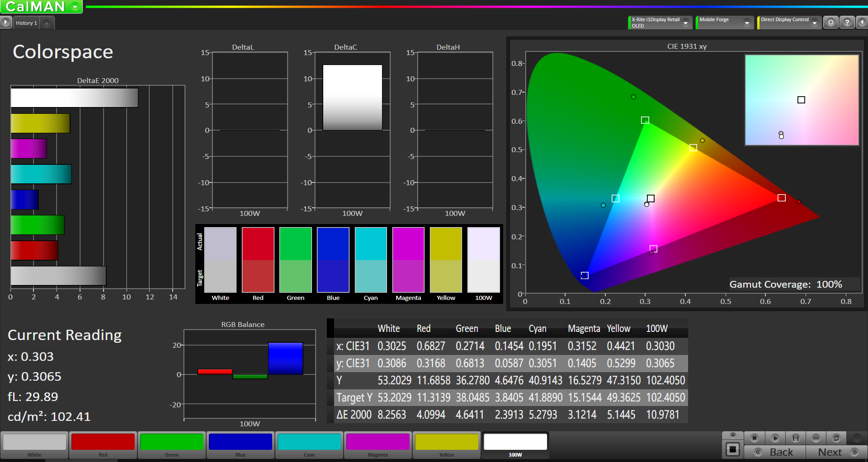Click the 100W ΔE value '10.9781'
868x462 pixels.
[663, 415]
